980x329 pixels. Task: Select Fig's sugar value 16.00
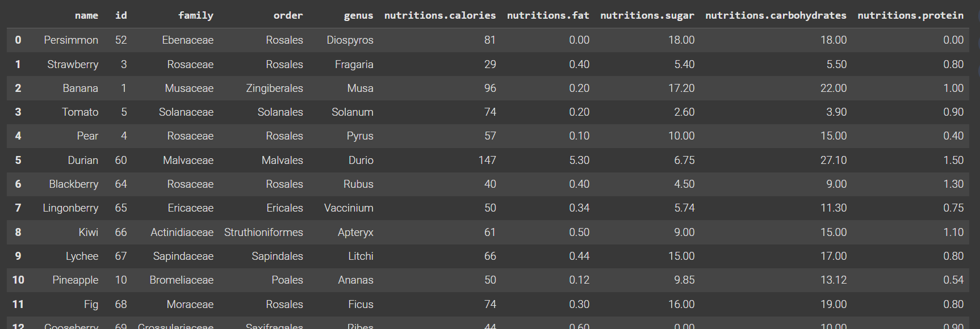pyautogui.click(x=681, y=305)
